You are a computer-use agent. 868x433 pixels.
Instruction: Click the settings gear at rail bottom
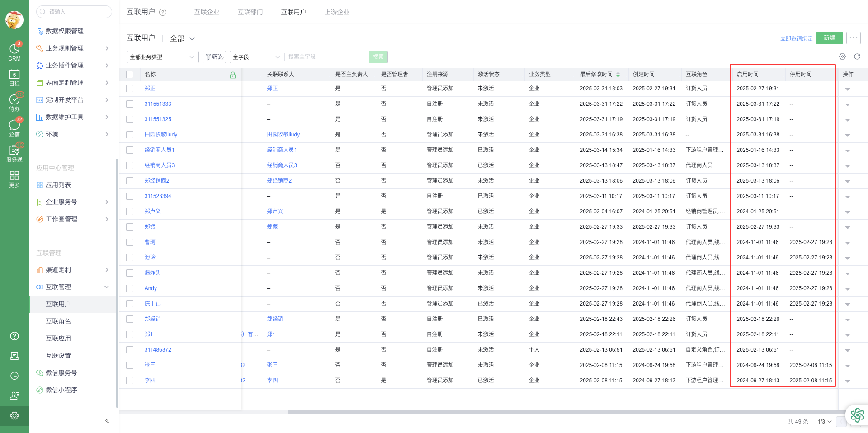[14, 415]
